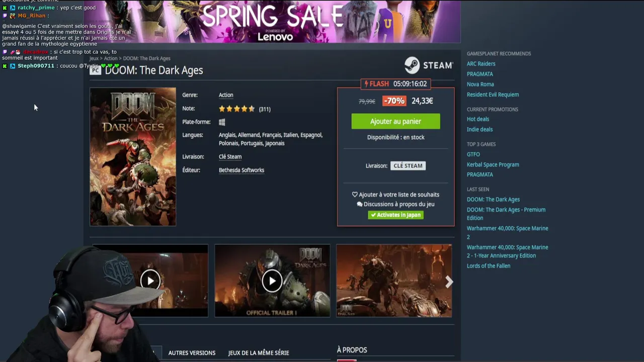Open Lords of the Fallen link

tap(489, 266)
